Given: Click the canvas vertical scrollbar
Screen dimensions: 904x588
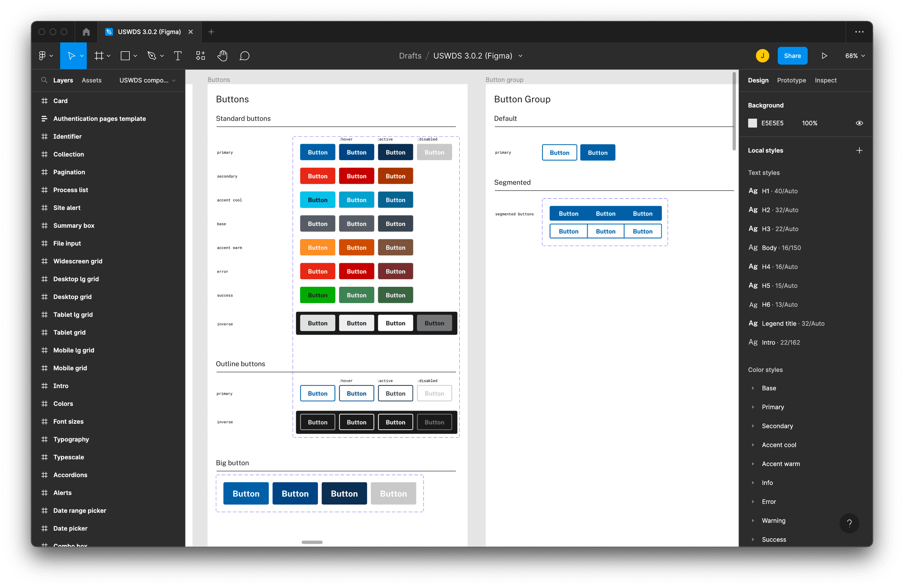Looking at the screenshot, I should tap(734, 111).
